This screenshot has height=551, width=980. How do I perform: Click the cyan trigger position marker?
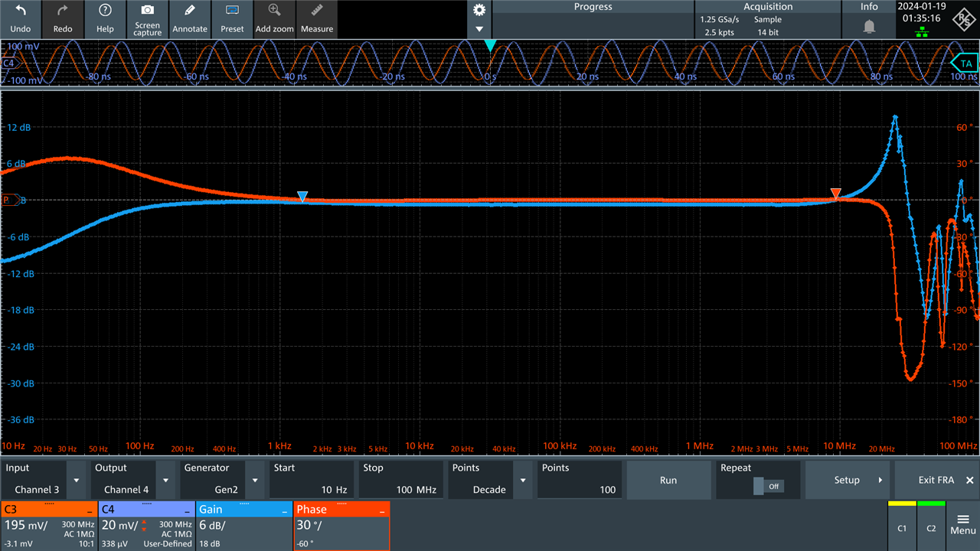click(x=490, y=46)
